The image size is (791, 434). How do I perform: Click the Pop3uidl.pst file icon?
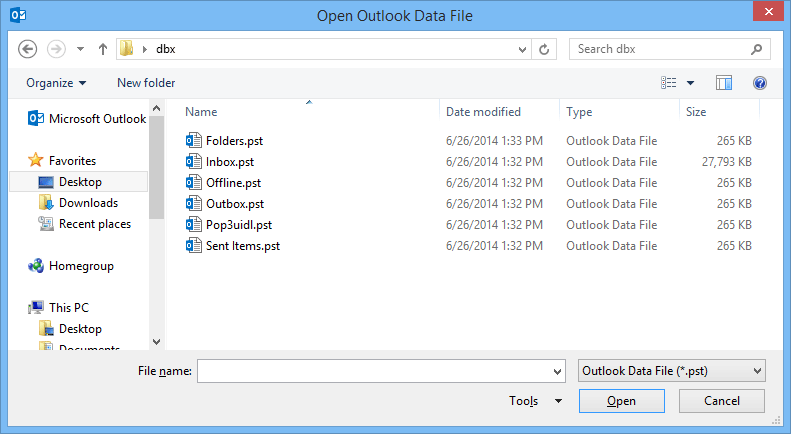[x=194, y=225]
